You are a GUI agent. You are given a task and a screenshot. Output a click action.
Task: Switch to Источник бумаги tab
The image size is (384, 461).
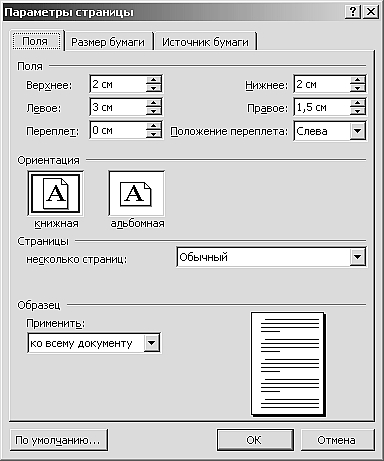coord(205,42)
